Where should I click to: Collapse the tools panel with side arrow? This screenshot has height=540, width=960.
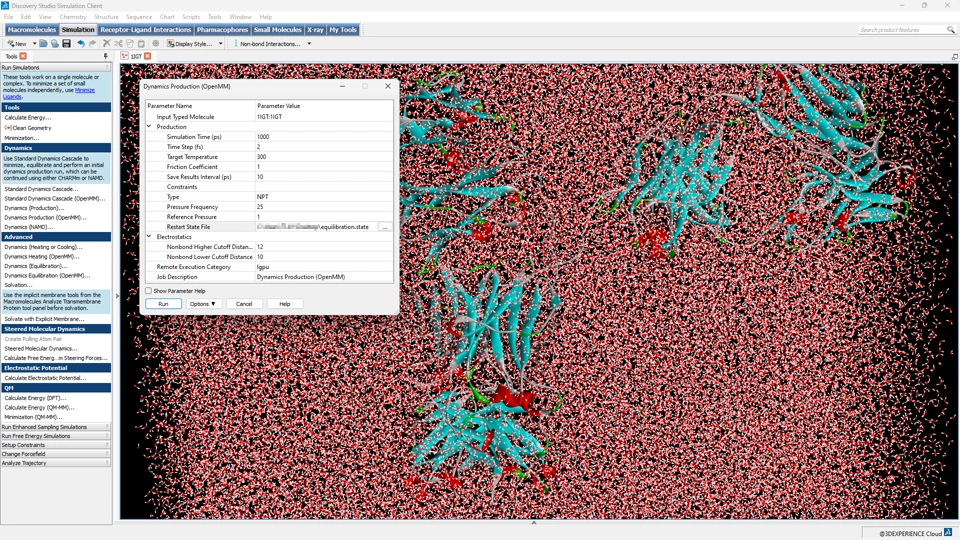[x=117, y=296]
